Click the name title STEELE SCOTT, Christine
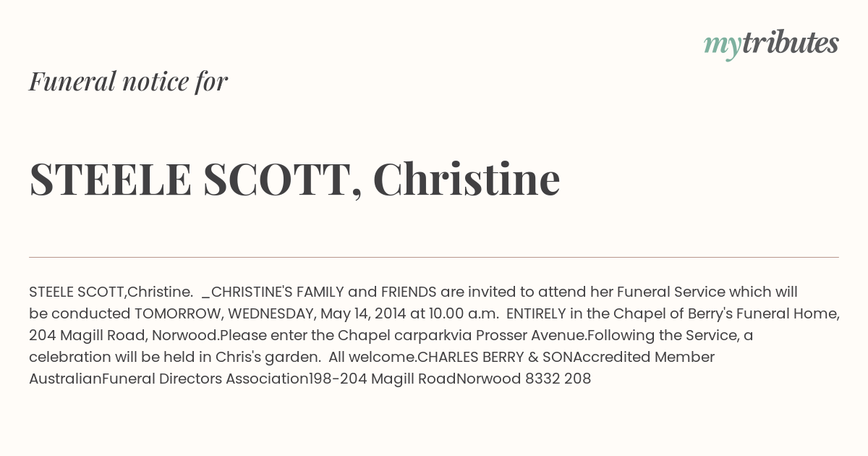Screen dimensions: 868x456 coord(294,179)
